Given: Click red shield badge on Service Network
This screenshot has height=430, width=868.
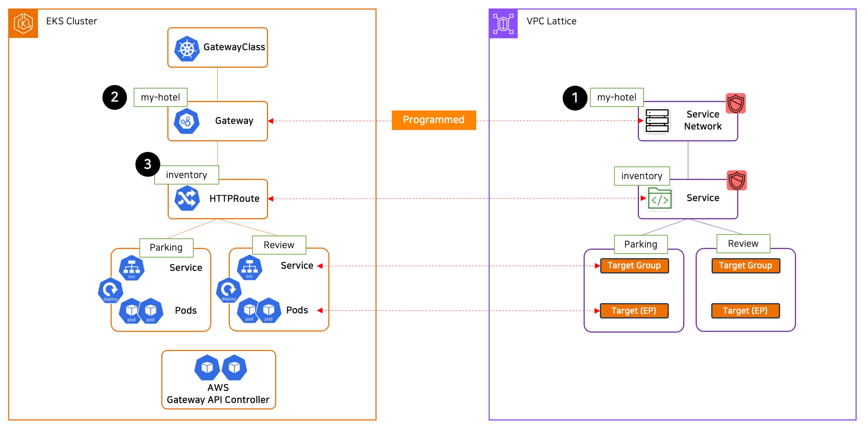Looking at the screenshot, I should click(735, 104).
